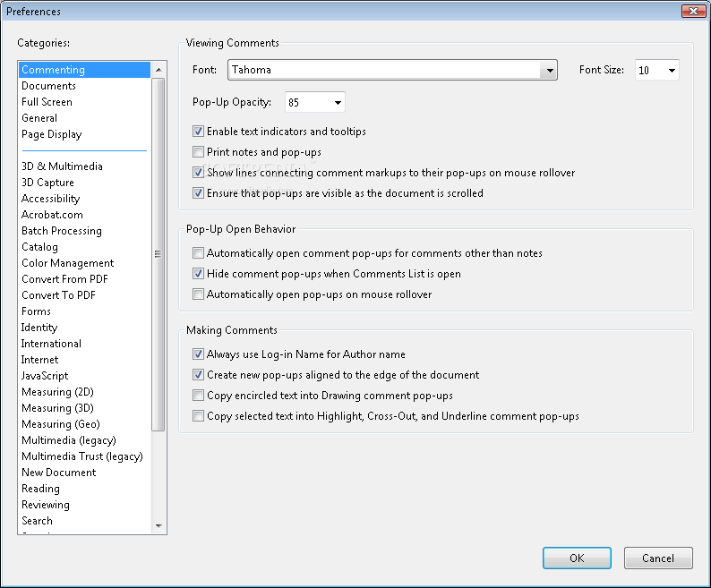Close the Preferences dialog window
The image size is (711, 588).
(693, 12)
